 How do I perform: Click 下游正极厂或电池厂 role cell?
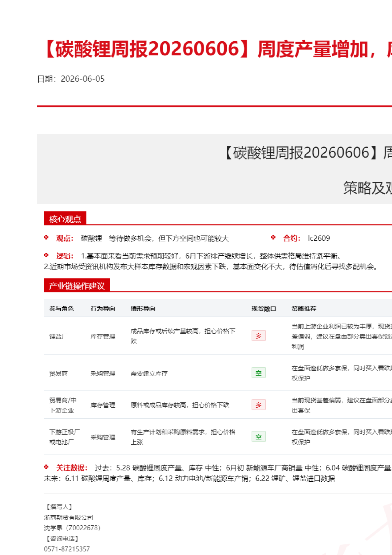(64, 437)
